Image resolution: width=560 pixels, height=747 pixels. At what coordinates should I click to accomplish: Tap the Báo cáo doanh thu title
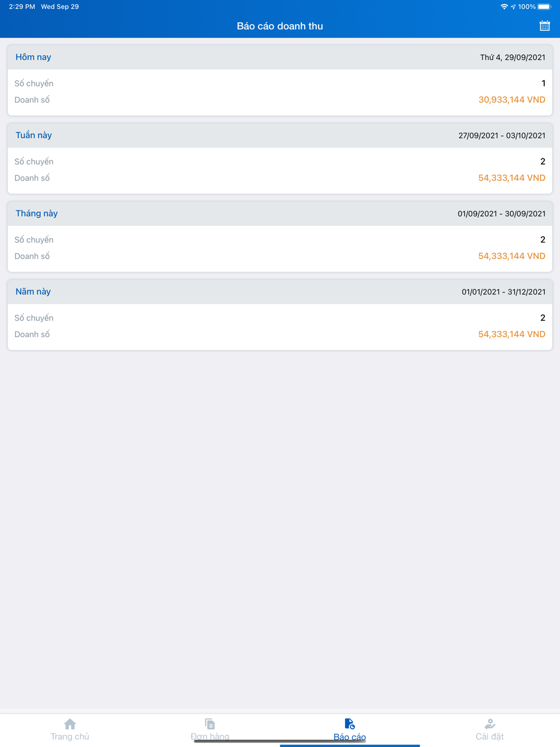tap(279, 26)
